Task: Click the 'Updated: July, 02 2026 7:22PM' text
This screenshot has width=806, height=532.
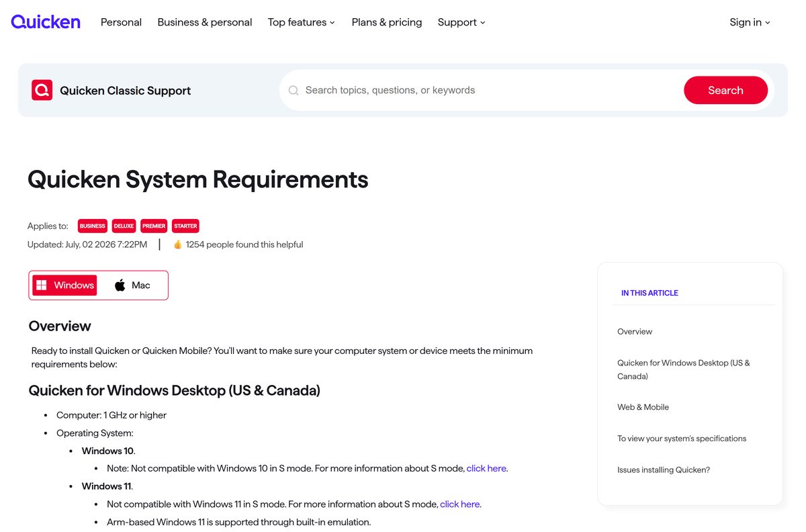Action: 87,245
